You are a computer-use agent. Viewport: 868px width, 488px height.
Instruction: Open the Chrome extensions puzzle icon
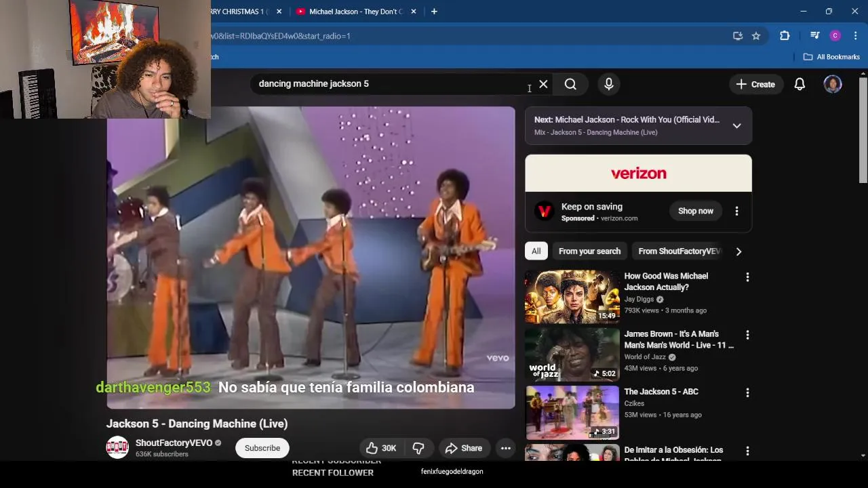pos(785,36)
